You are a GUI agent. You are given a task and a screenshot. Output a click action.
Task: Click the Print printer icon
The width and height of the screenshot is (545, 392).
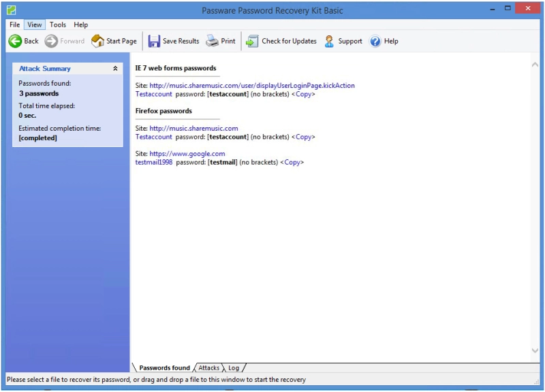point(212,41)
